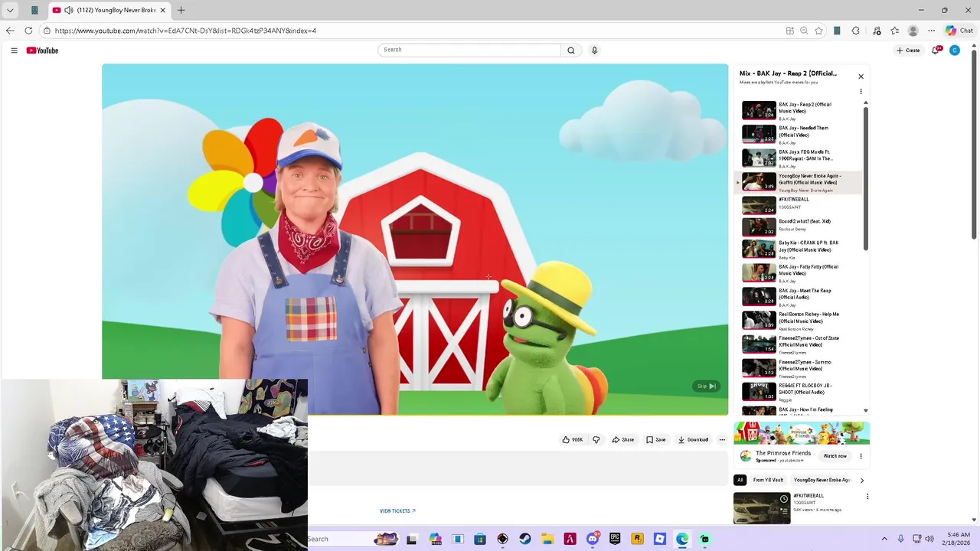The image size is (980, 551).
Task: Open Mix playlist three-dot options menu
Action: coord(861,92)
